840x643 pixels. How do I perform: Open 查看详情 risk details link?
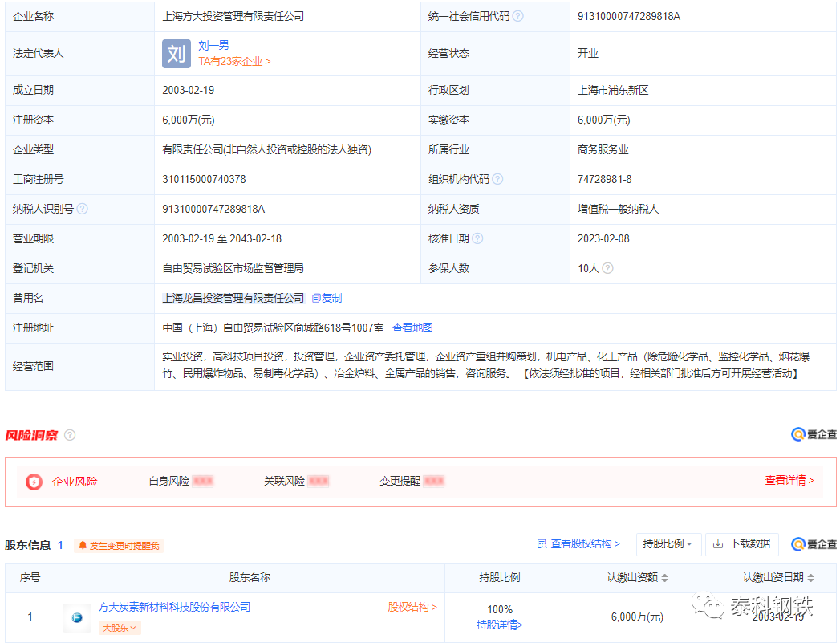789,481
